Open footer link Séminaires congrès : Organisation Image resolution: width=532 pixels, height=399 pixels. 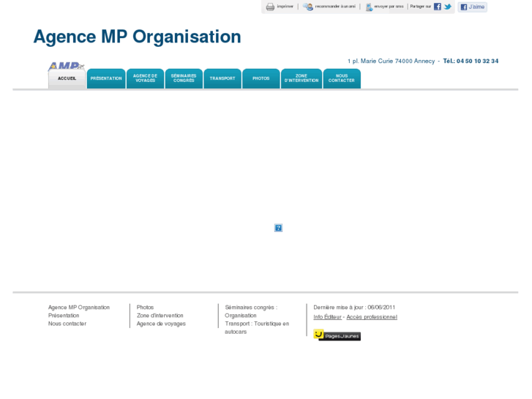click(x=251, y=311)
